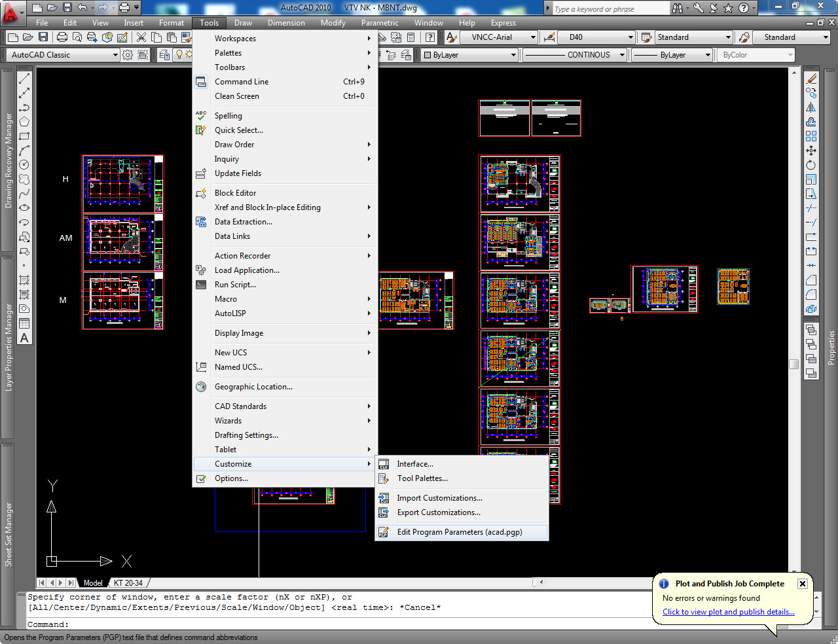Select the Arc draw tool

pyautogui.click(x=24, y=151)
